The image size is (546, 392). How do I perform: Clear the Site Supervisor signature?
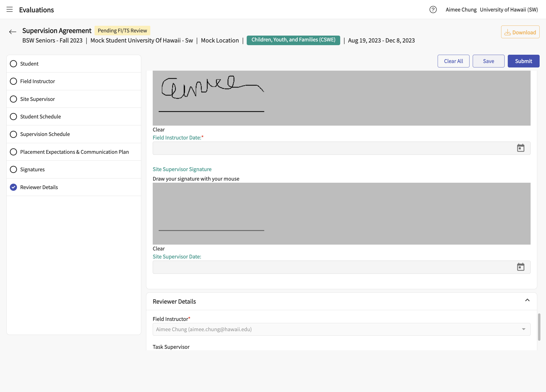(x=159, y=249)
